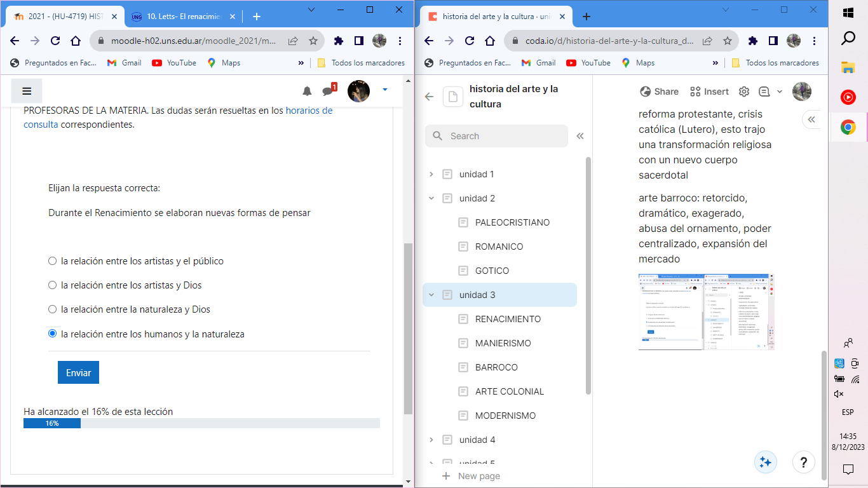Select "la relación entre la naturaleza y Dios"
Image resolution: width=868 pixels, height=488 pixels.
[53, 309]
